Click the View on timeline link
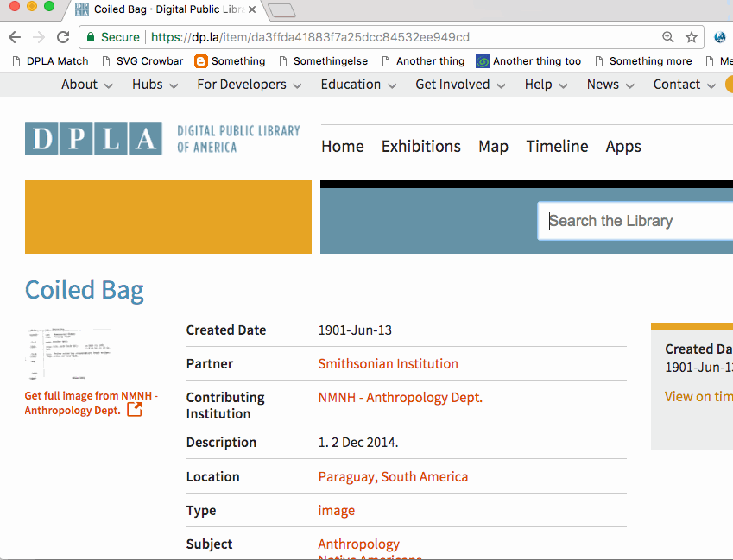Viewport: 733px width, 560px height. 698,397
